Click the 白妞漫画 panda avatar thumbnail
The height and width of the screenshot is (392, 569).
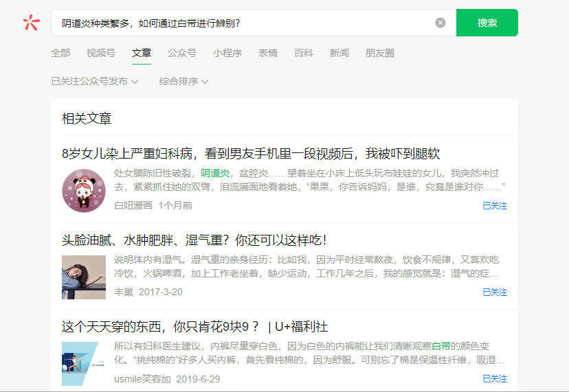[x=84, y=191]
